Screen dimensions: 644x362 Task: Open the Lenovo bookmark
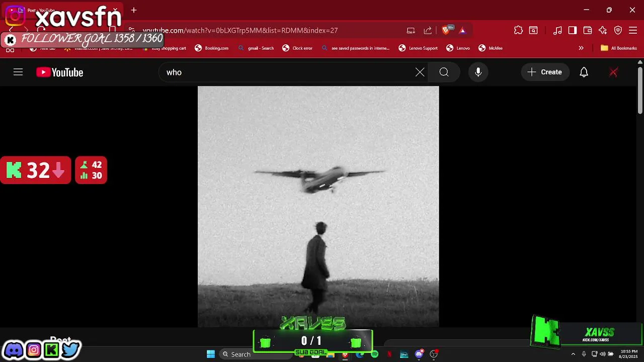[458, 48]
